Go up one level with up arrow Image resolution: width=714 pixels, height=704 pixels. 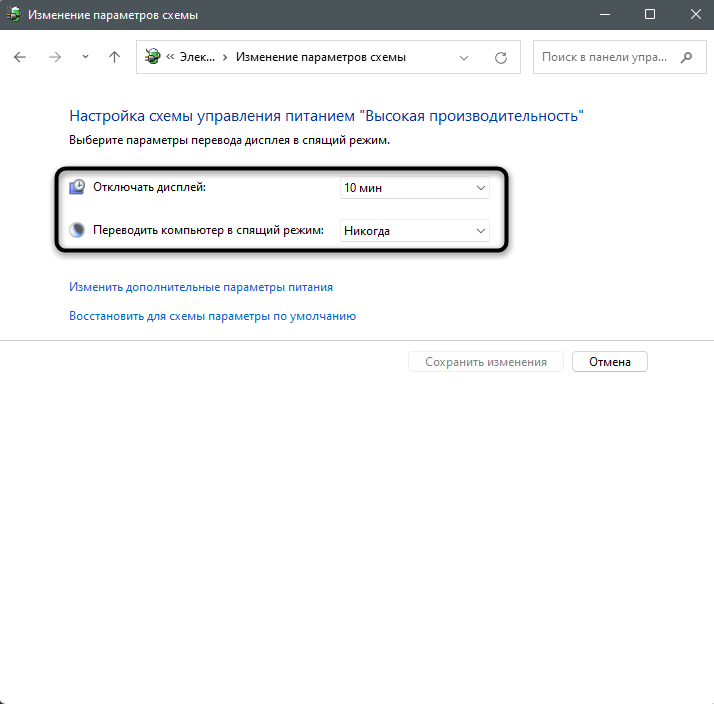(114, 57)
